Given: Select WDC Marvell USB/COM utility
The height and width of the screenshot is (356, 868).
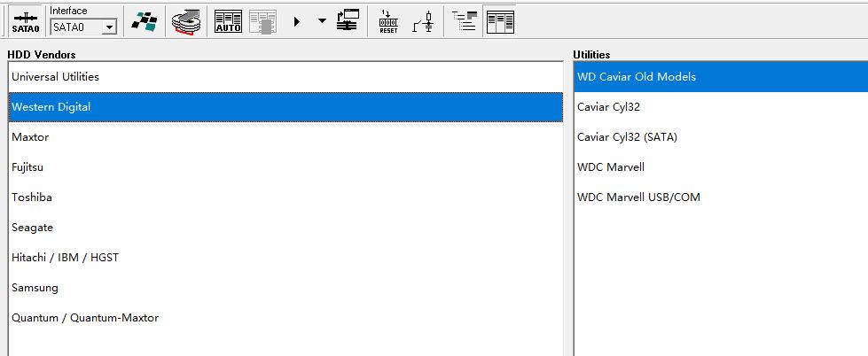Looking at the screenshot, I should click(721, 197).
